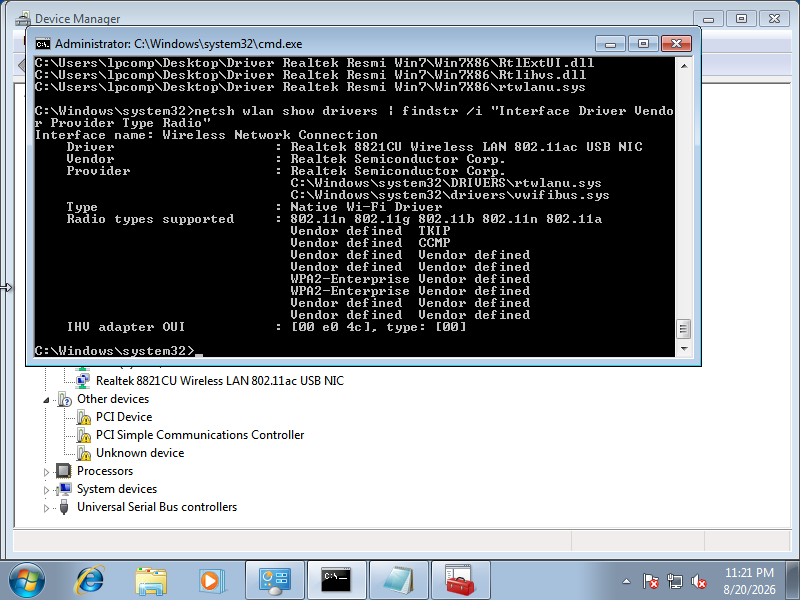Click the clock showing 11:21 PM

749,572
